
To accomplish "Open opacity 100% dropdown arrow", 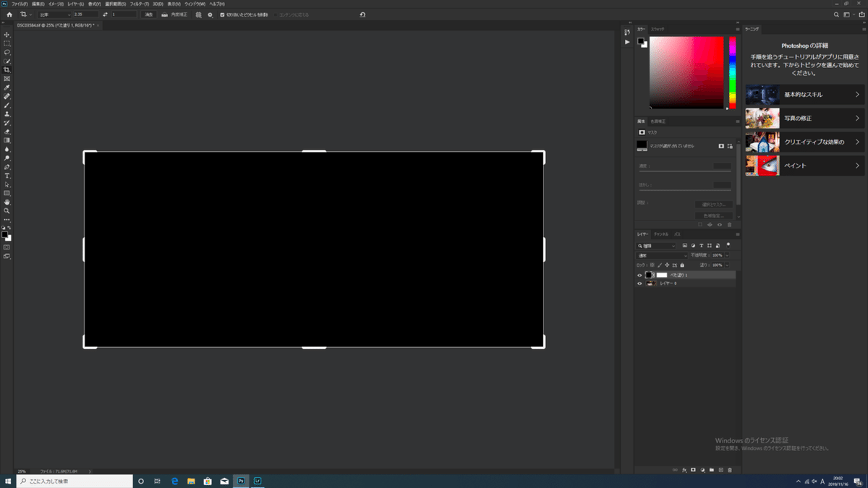I will click(x=728, y=255).
